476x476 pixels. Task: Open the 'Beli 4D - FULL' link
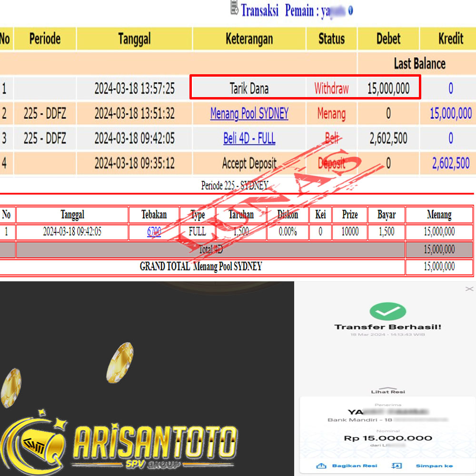coord(249,139)
